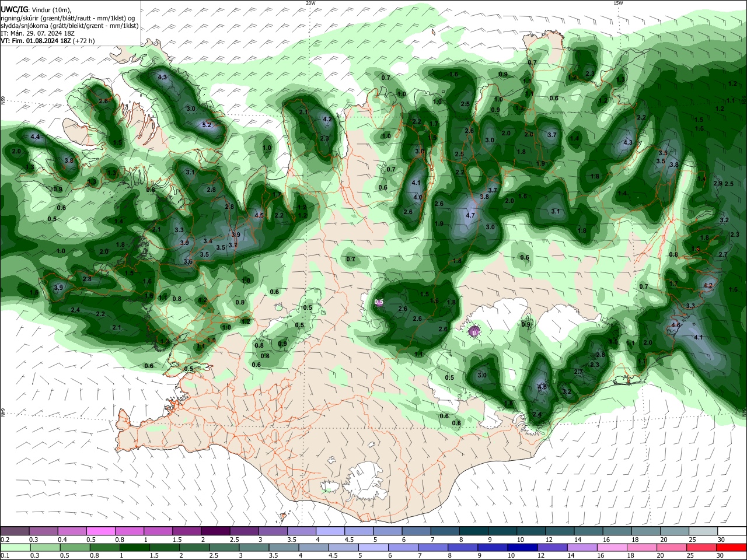747x560 pixels.
Task: Click the 4.0 precipitation value on the map
Action: coord(417,197)
